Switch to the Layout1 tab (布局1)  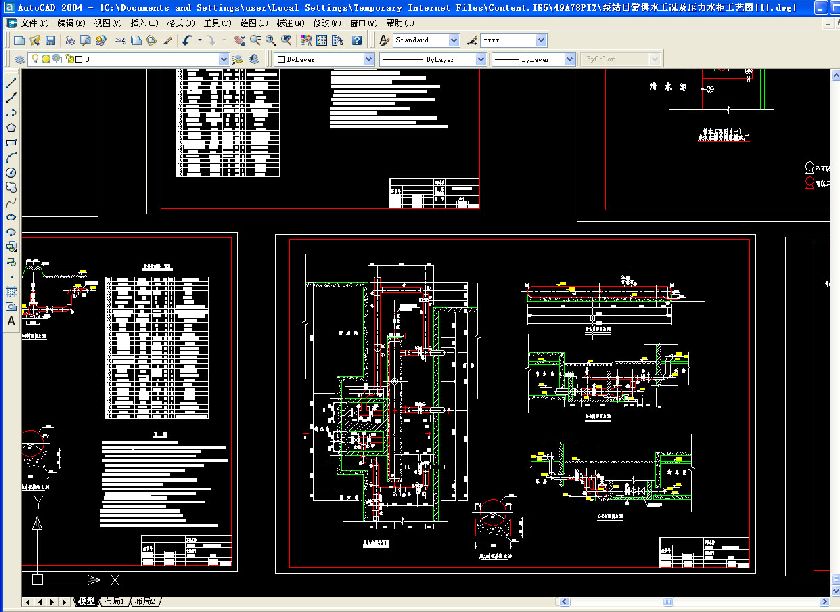tap(115, 601)
